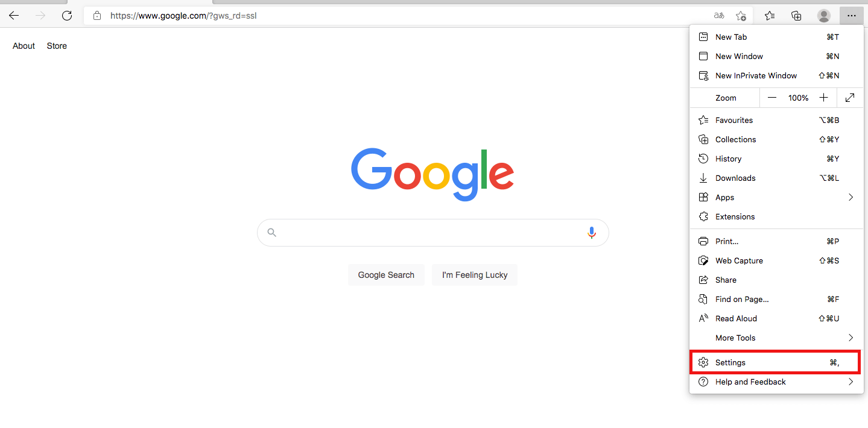Image resolution: width=868 pixels, height=428 pixels.
Task: Open the Favourites toolbar icon
Action: 770,16
